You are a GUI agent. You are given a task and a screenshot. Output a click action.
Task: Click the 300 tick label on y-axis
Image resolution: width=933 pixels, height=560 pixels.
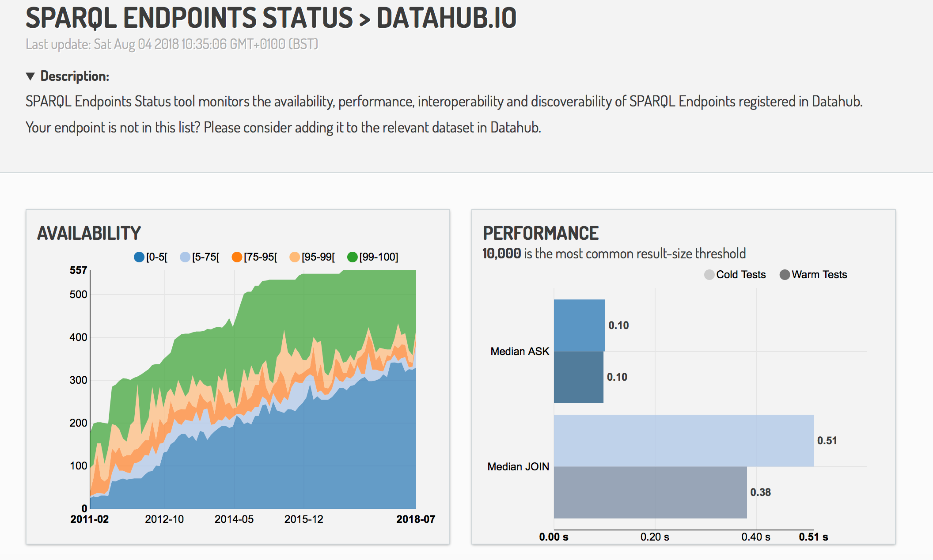(x=78, y=380)
